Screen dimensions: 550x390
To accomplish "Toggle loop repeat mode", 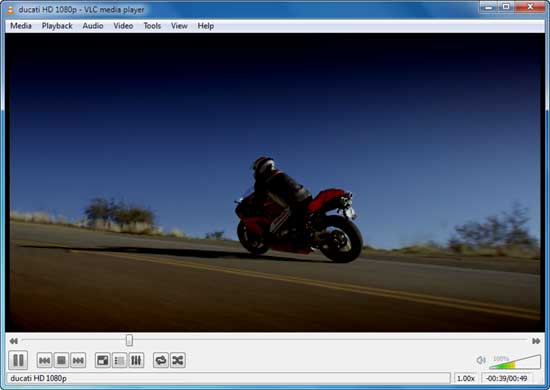I will 161,360.
